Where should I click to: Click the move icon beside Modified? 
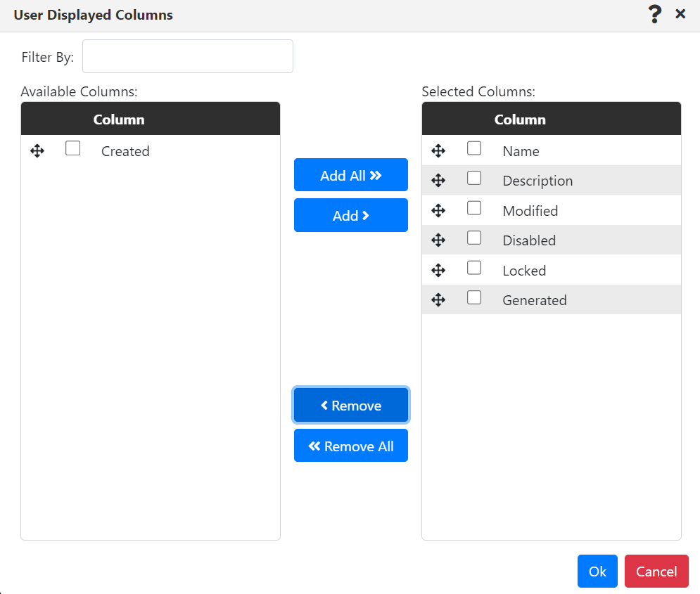click(x=438, y=209)
